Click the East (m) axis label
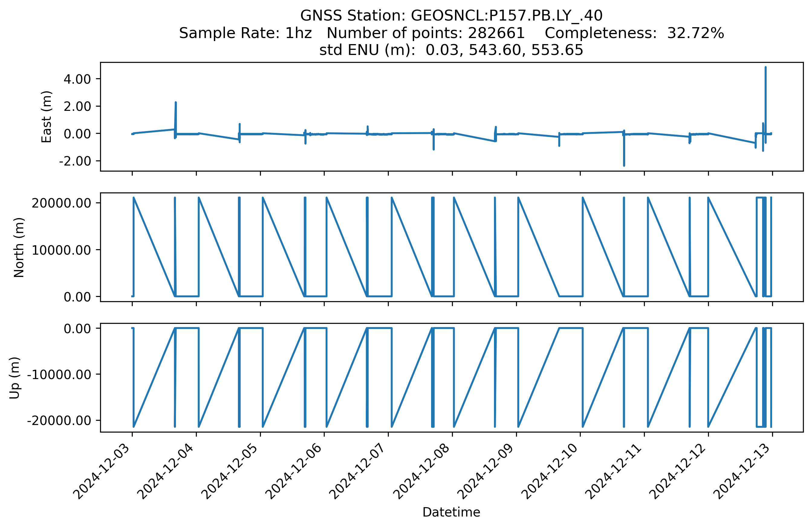The height and width of the screenshot is (528, 812). (x=46, y=117)
